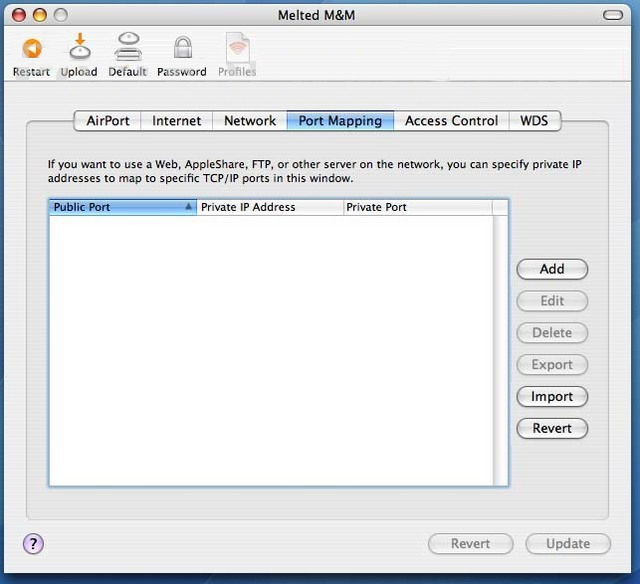640x584 pixels.
Task: Go to the Access Control tab
Action: [451, 121]
